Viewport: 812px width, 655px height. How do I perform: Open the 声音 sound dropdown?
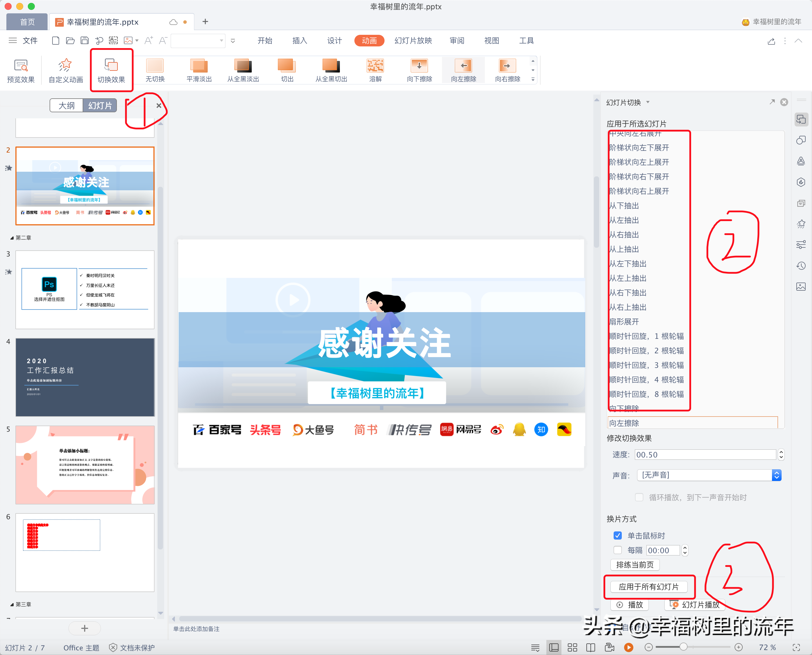coord(776,475)
